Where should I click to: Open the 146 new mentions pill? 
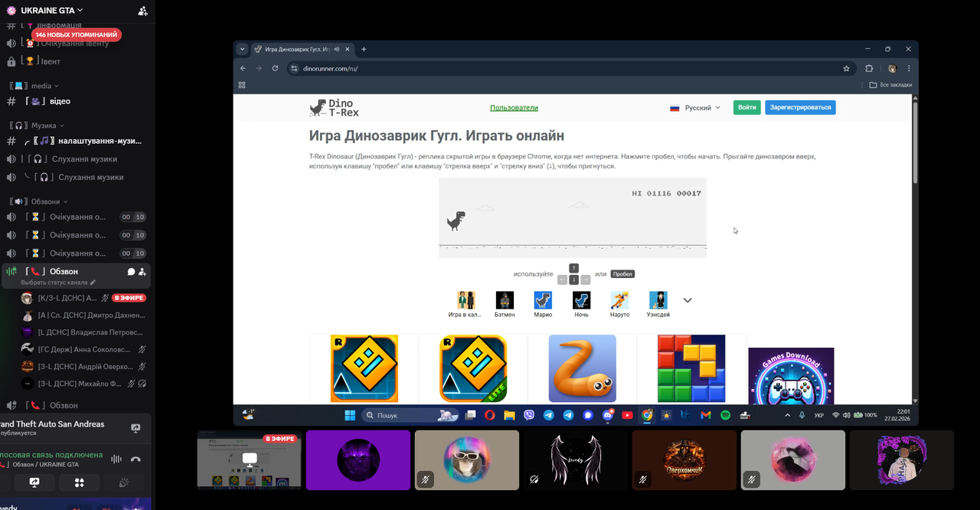77,34
